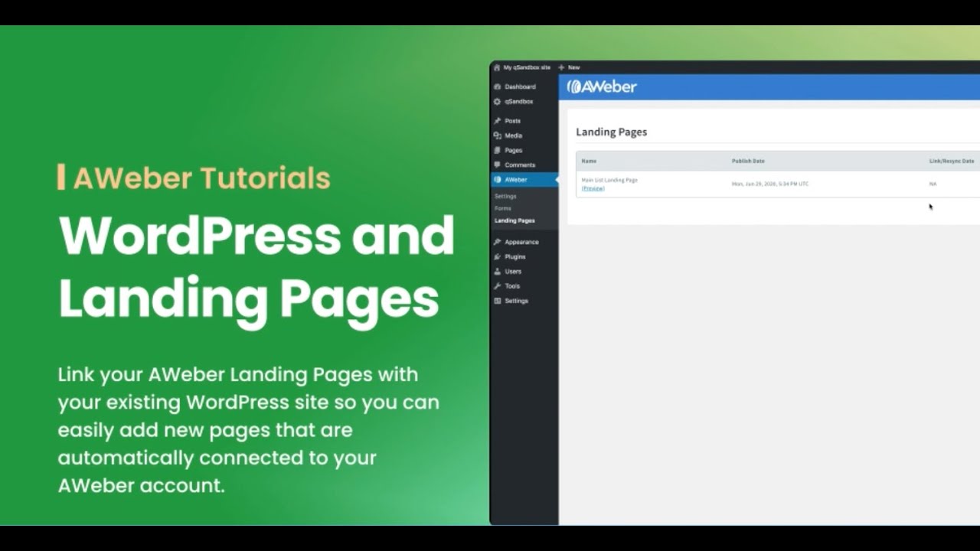Open the Preview link under Main List Landing Page
The width and height of the screenshot is (980, 551).
[x=593, y=188]
